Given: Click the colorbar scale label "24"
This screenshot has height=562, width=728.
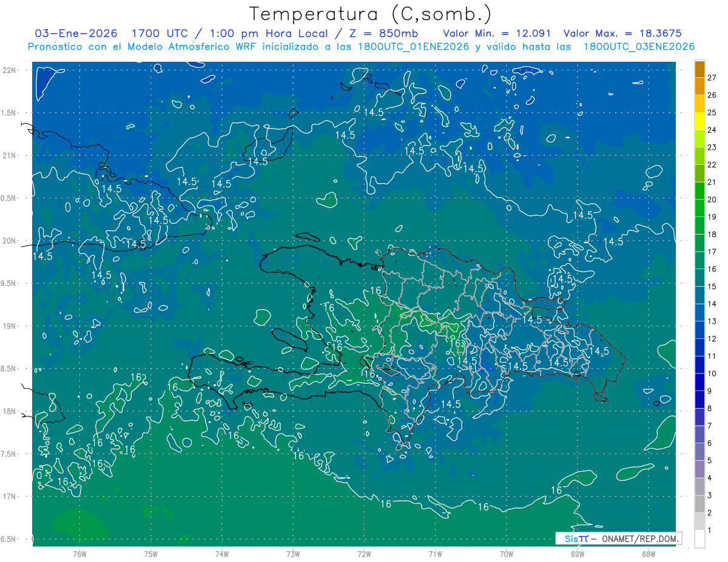Looking at the screenshot, I should 712,130.
